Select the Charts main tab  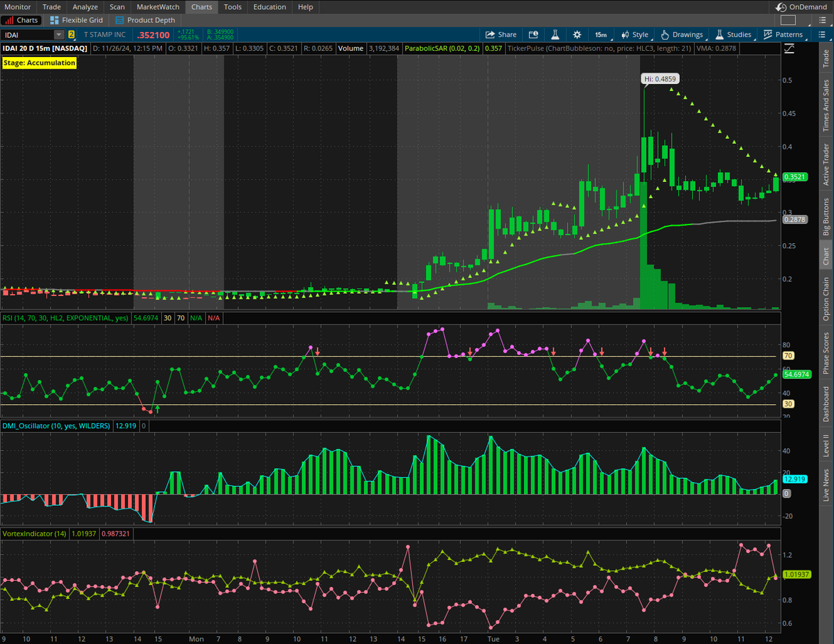click(x=202, y=7)
